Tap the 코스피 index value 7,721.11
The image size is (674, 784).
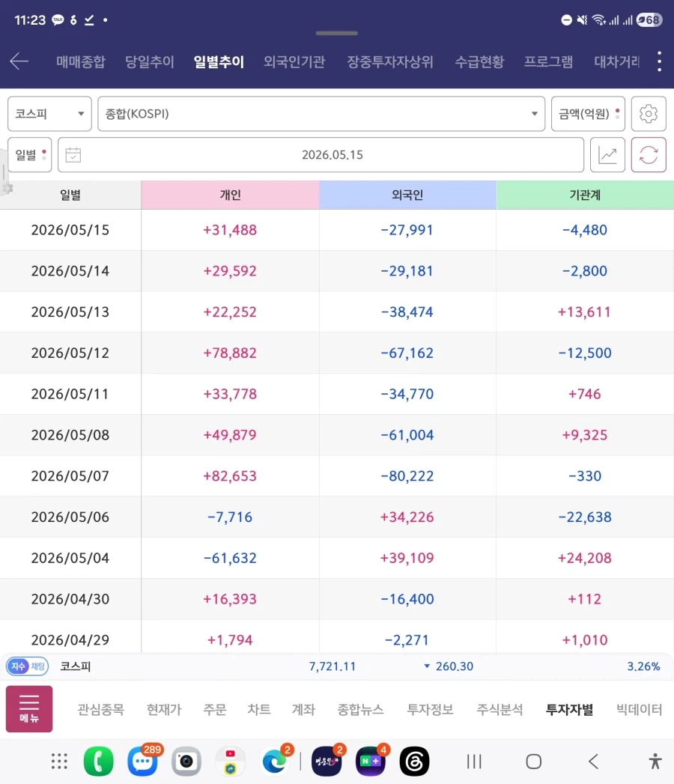(333, 666)
